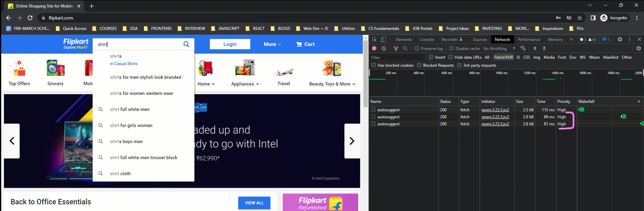The width and height of the screenshot is (644, 211).
Task: Expand the More dropdown in Flipkart header
Action: (272, 44)
